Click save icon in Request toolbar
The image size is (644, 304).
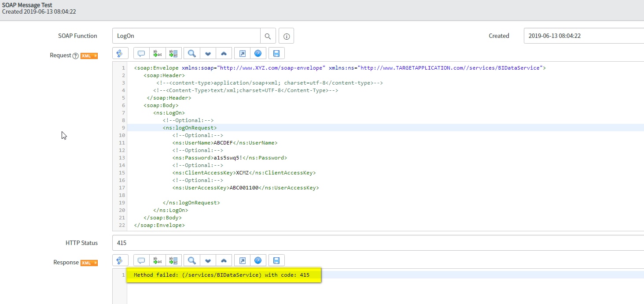276,53
